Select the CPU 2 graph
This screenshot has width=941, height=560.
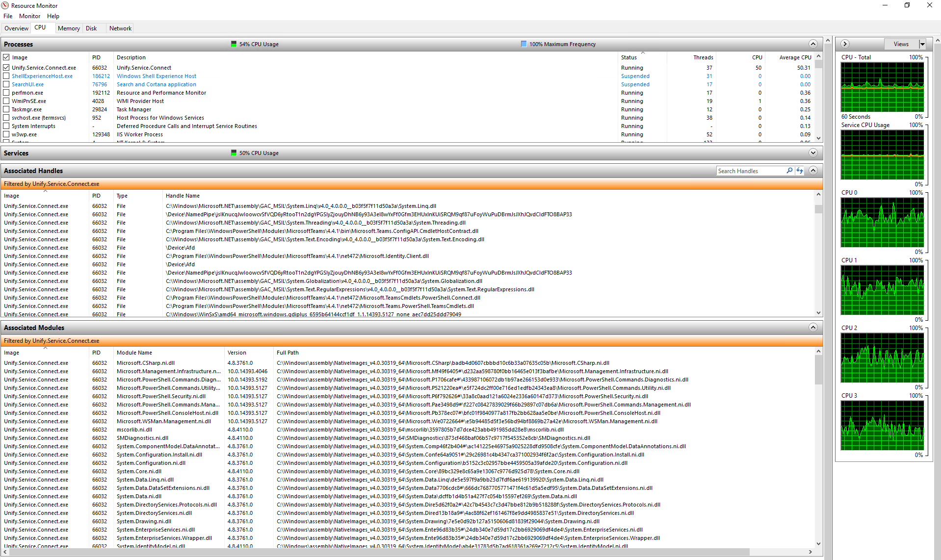point(882,358)
